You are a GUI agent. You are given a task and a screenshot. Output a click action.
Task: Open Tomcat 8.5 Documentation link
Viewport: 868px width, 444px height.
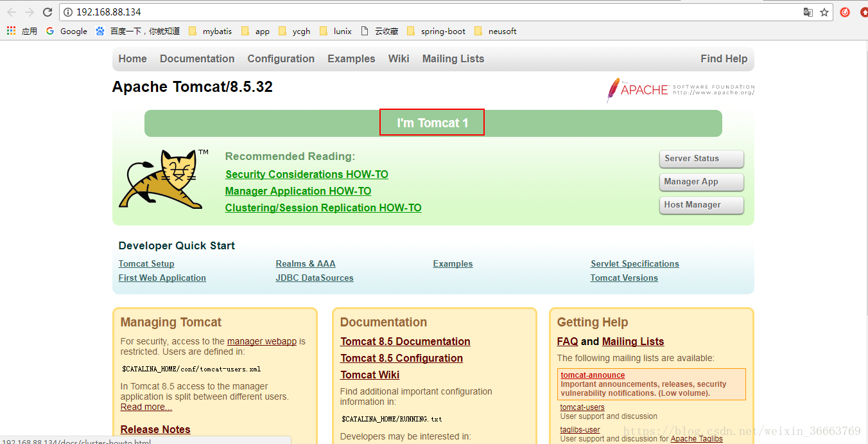click(405, 341)
